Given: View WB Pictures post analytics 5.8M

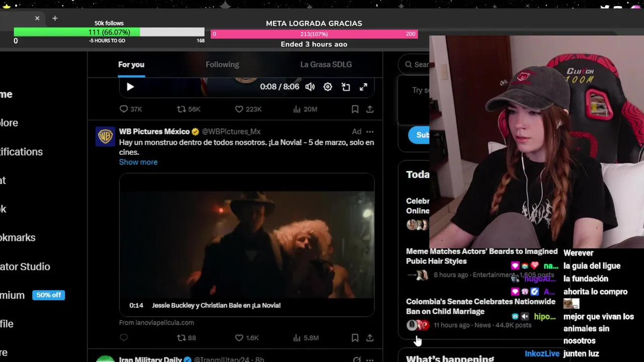Looking at the screenshot, I should 305,338.
